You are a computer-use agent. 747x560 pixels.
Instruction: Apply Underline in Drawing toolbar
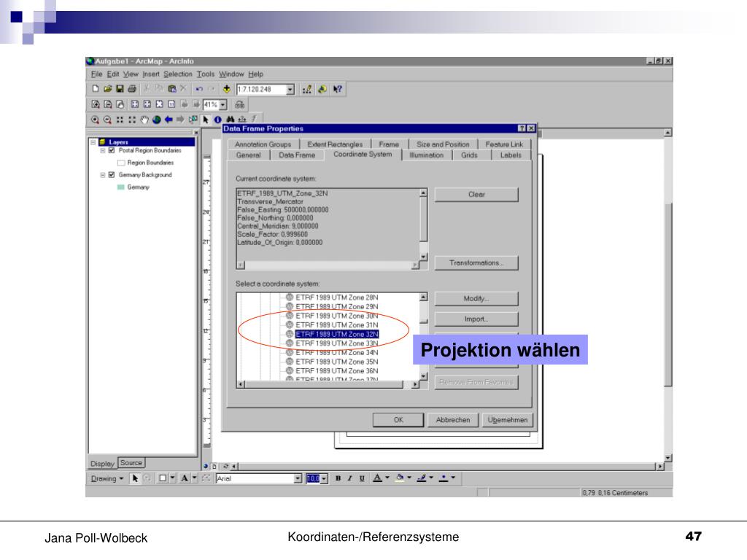click(362, 478)
